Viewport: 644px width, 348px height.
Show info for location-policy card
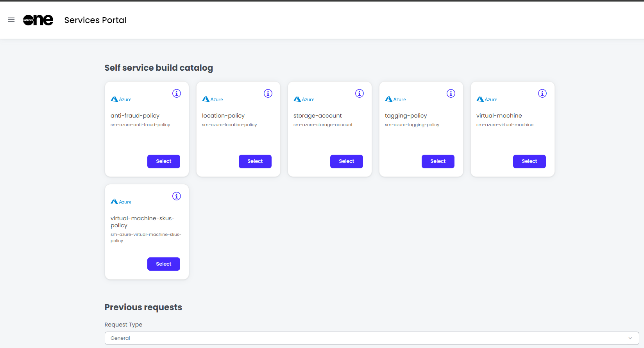(268, 93)
